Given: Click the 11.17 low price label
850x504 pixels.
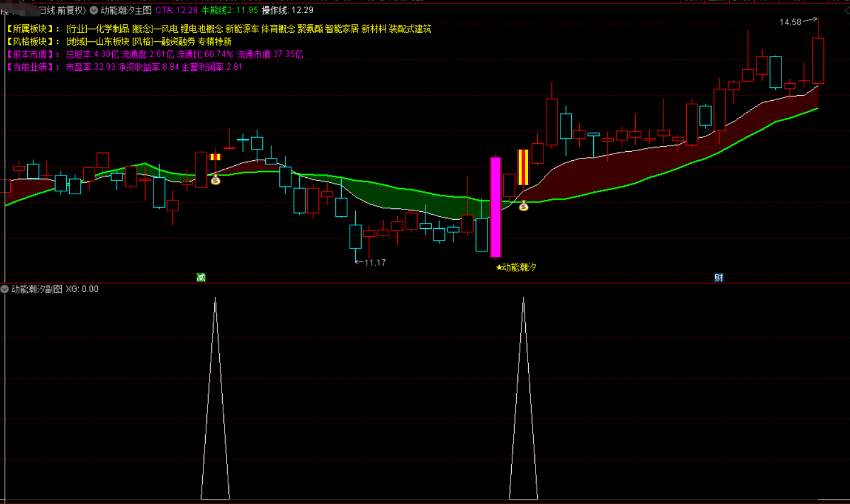Looking at the screenshot, I should pyautogui.click(x=375, y=263).
